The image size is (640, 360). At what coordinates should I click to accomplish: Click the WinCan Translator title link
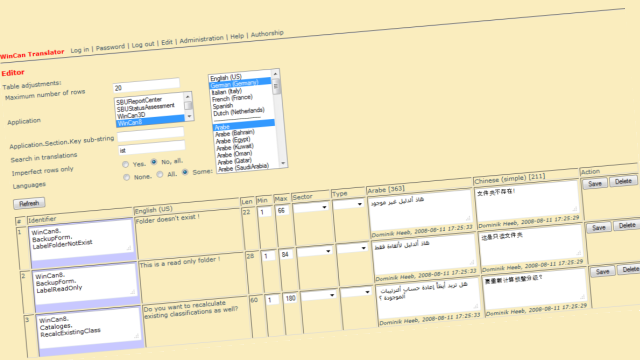pos(32,53)
